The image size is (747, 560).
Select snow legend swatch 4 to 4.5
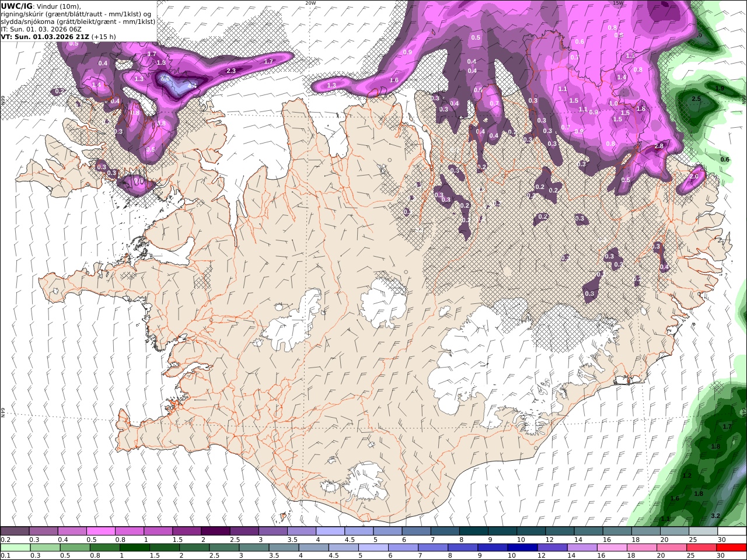[x=330, y=531]
